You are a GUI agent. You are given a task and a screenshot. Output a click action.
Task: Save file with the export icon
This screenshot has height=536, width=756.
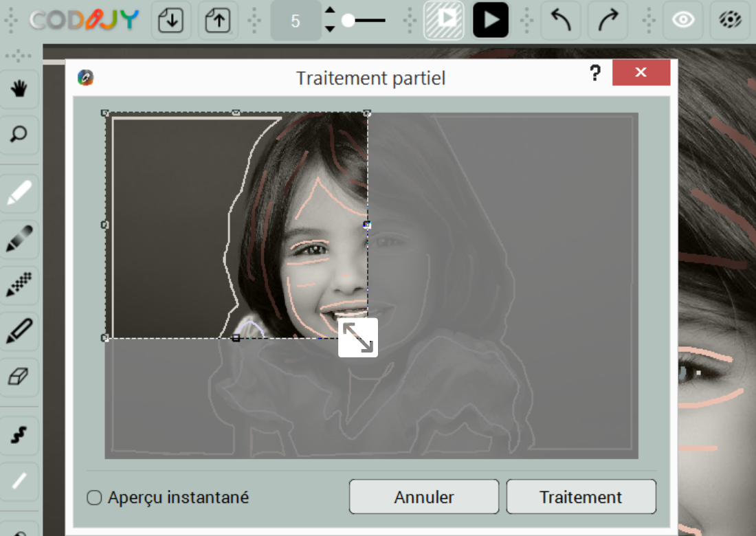[217, 20]
